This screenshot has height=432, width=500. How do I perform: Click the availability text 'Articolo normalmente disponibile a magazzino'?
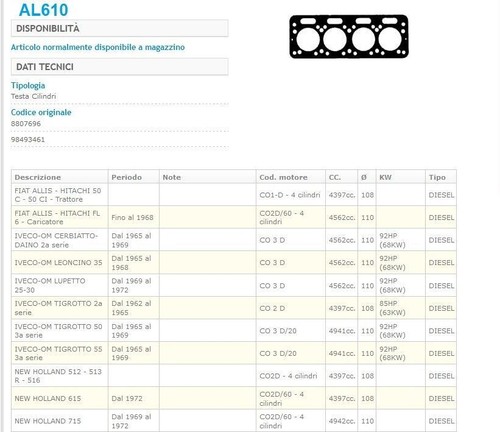(x=98, y=47)
